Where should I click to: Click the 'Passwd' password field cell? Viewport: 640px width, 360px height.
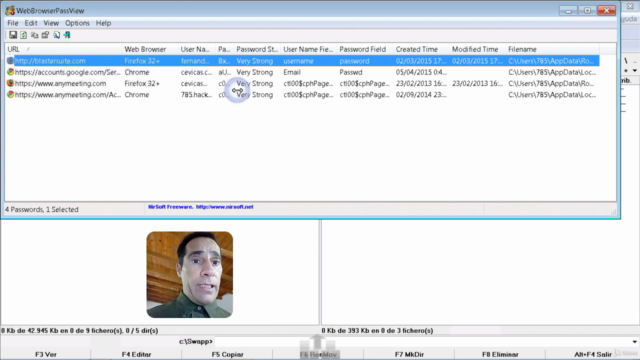point(351,72)
